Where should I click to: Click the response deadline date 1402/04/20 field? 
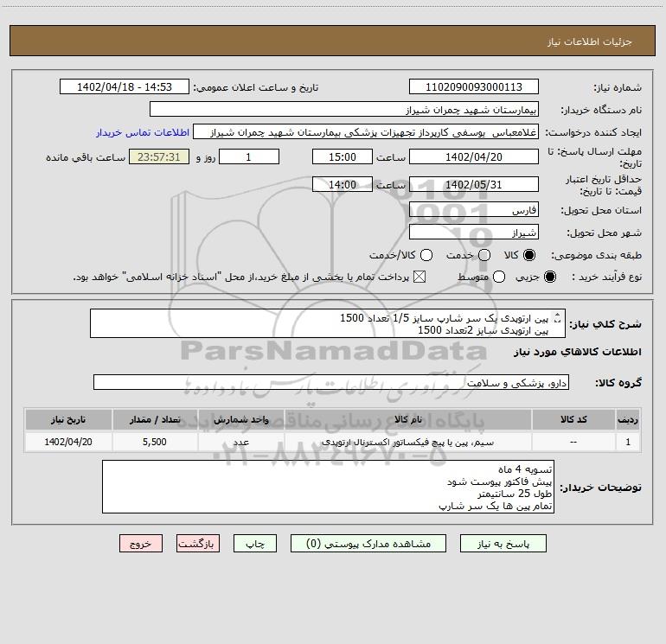tap(474, 156)
